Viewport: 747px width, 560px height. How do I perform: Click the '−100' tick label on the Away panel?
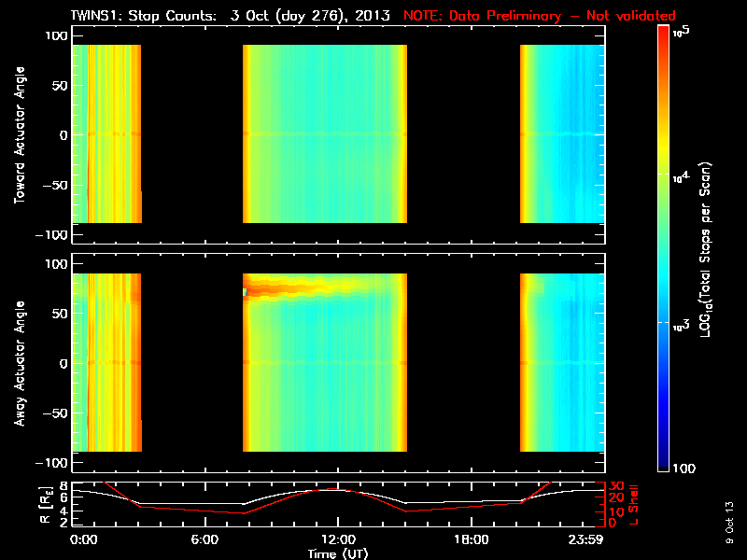(51, 463)
